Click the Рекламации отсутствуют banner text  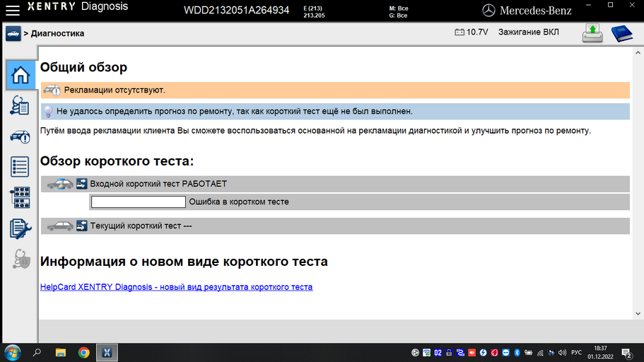pos(115,90)
